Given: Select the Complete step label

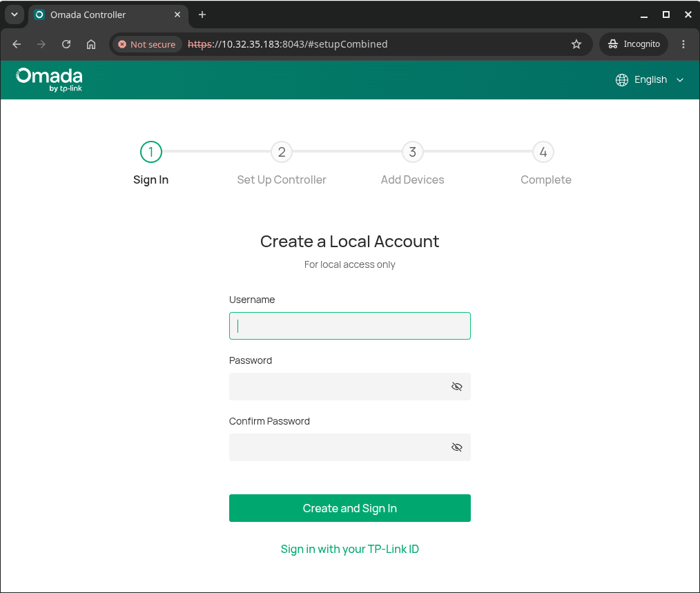Looking at the screenshot, I should click(x=546, y=179).
